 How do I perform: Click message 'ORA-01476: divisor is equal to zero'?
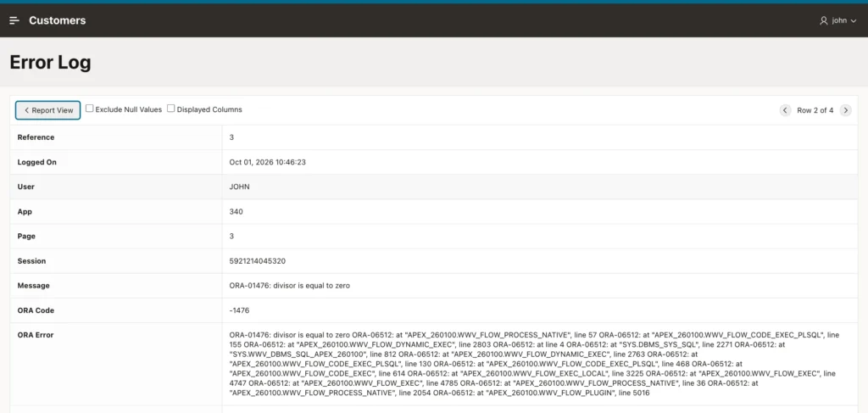click(290, 286)
